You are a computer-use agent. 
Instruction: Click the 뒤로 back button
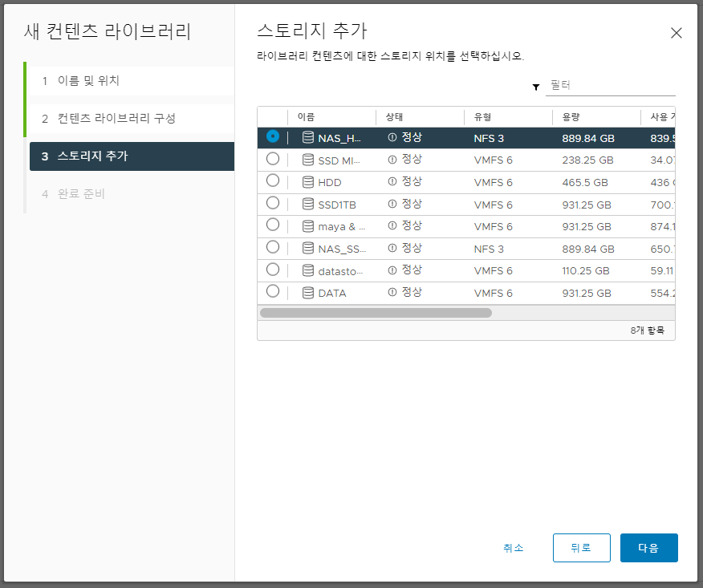tap(582, 548)
